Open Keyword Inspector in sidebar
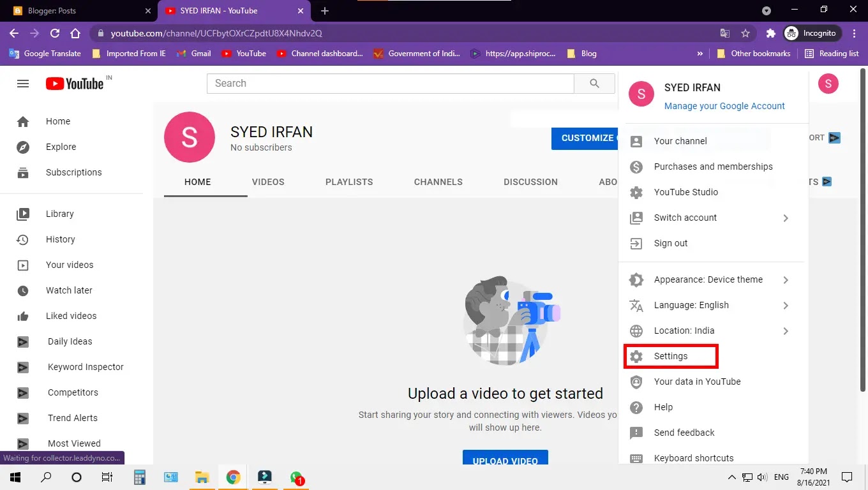Viewport: 868px width, 490px height. 86,367
